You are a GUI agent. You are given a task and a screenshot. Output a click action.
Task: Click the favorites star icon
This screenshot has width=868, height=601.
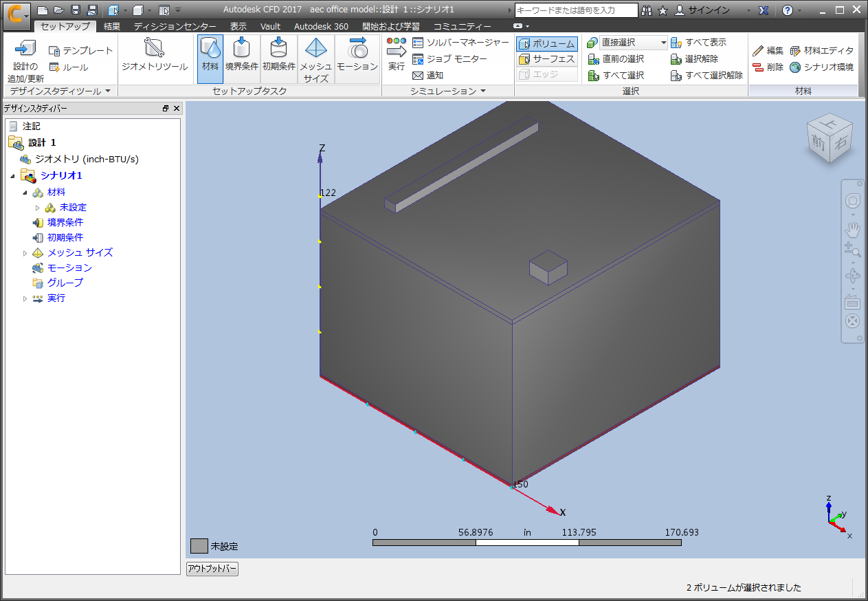(663, 10)
